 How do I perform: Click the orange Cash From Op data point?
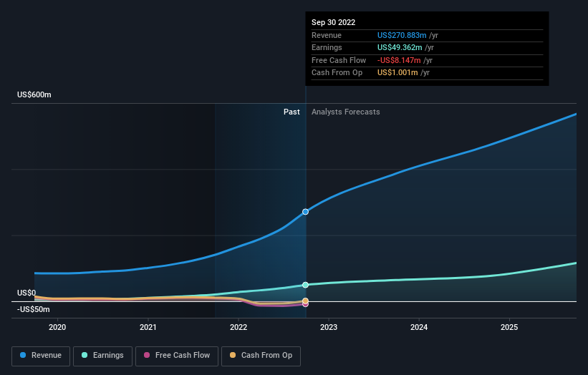(305, 301)
